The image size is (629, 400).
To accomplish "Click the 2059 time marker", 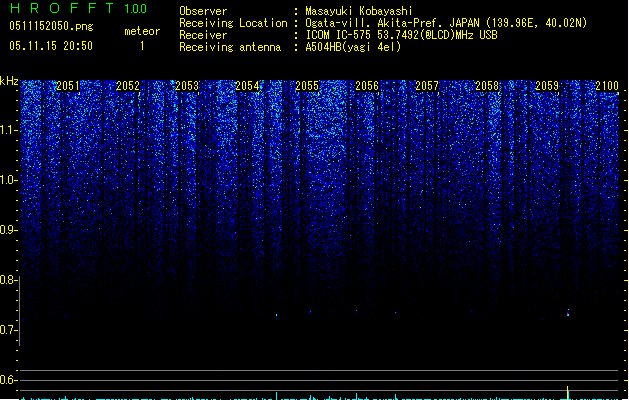I will [x=547, y=86].
